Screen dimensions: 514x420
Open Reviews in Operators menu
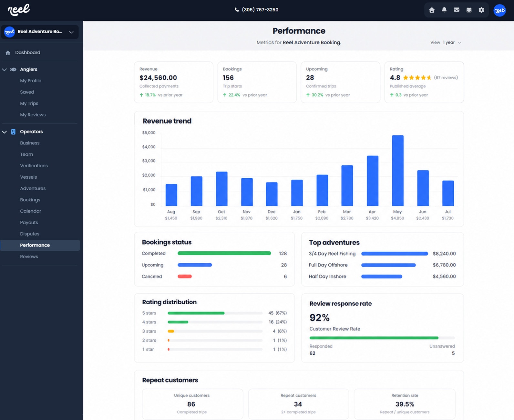pyautogui.click(x=29, y=257)
